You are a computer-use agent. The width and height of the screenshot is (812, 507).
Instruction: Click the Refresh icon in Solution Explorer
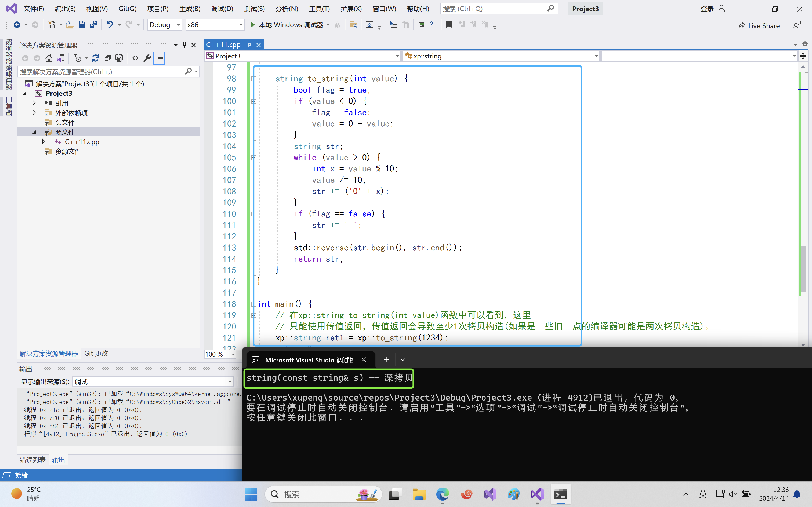pos(95,58)
